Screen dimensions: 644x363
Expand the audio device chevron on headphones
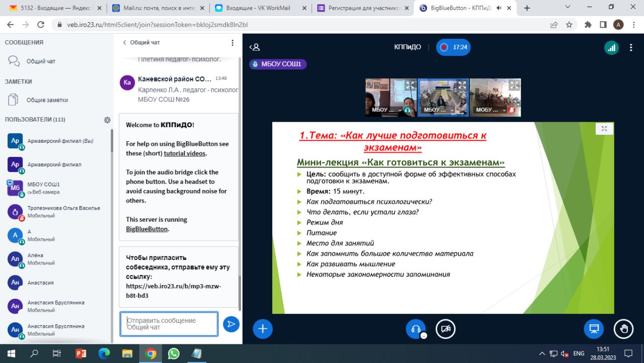coord(424,336)
